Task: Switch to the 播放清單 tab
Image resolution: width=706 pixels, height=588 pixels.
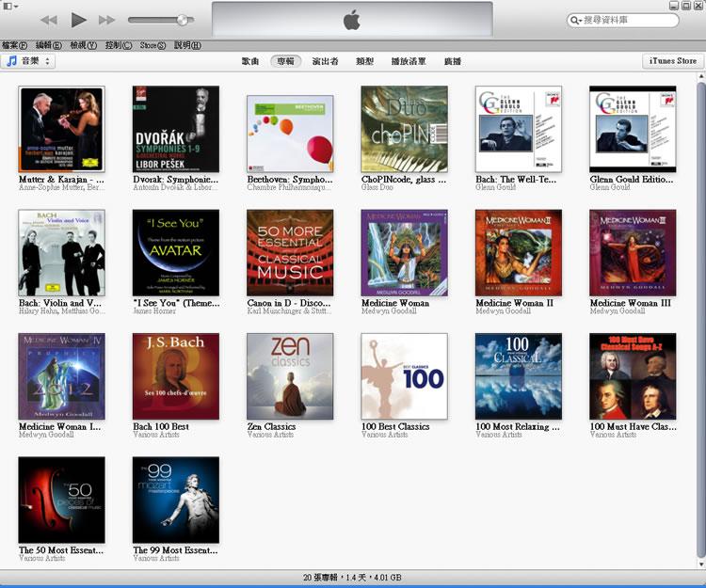Action: click(409, 61)
